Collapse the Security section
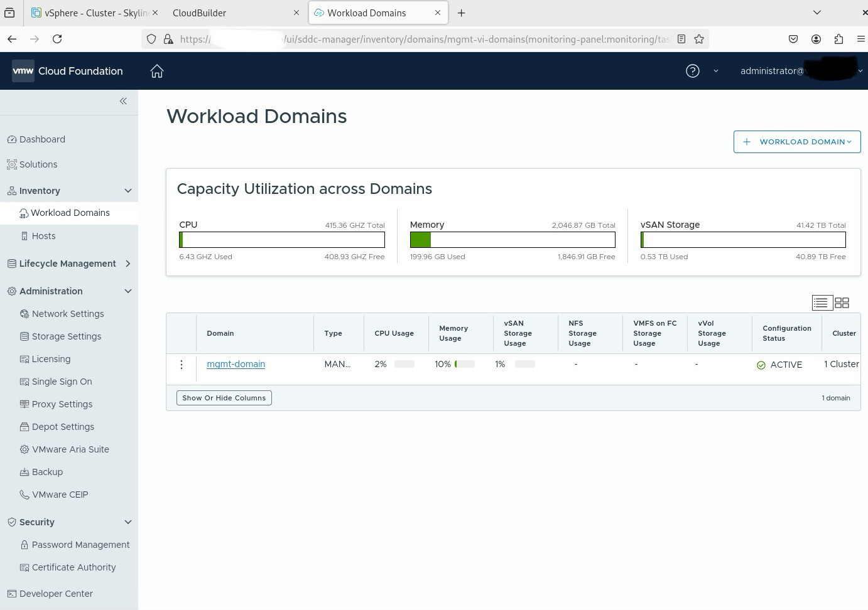Image resolution: width=868 pixels, height=610 pixels. click(x=128, y=522)
